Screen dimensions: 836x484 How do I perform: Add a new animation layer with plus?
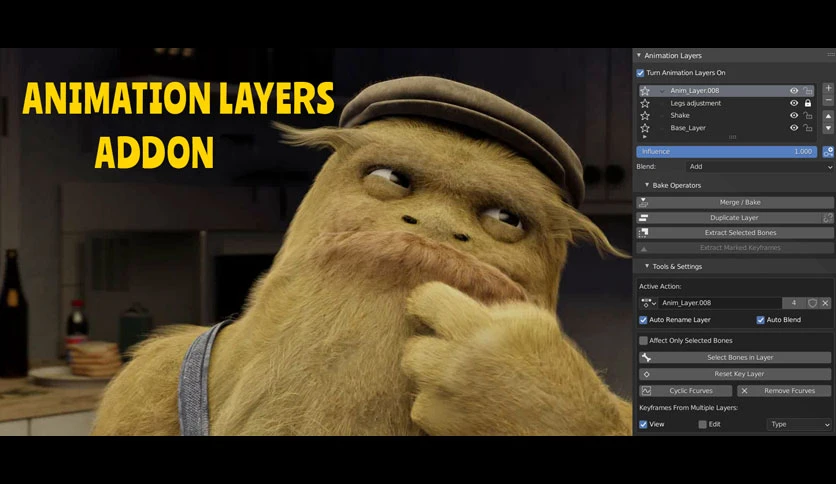(828, 88)
